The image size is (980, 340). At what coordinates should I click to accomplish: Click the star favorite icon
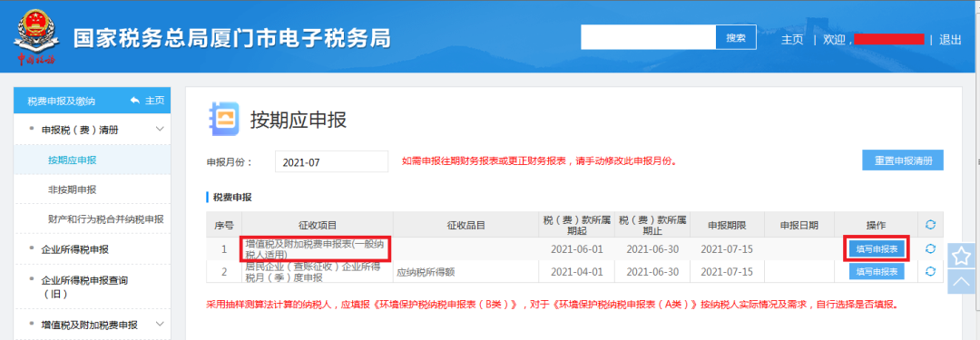(961, 256)
